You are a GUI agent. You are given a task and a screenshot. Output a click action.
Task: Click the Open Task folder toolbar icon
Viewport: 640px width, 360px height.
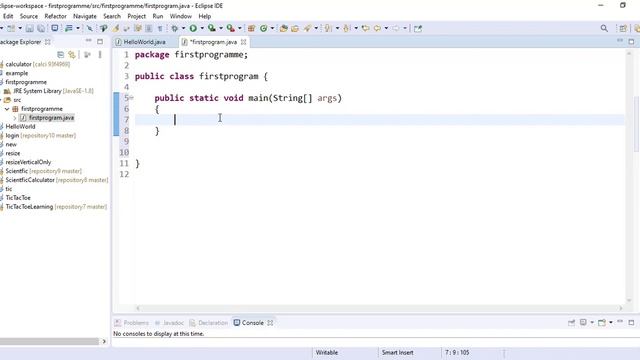tap(295, 28)
